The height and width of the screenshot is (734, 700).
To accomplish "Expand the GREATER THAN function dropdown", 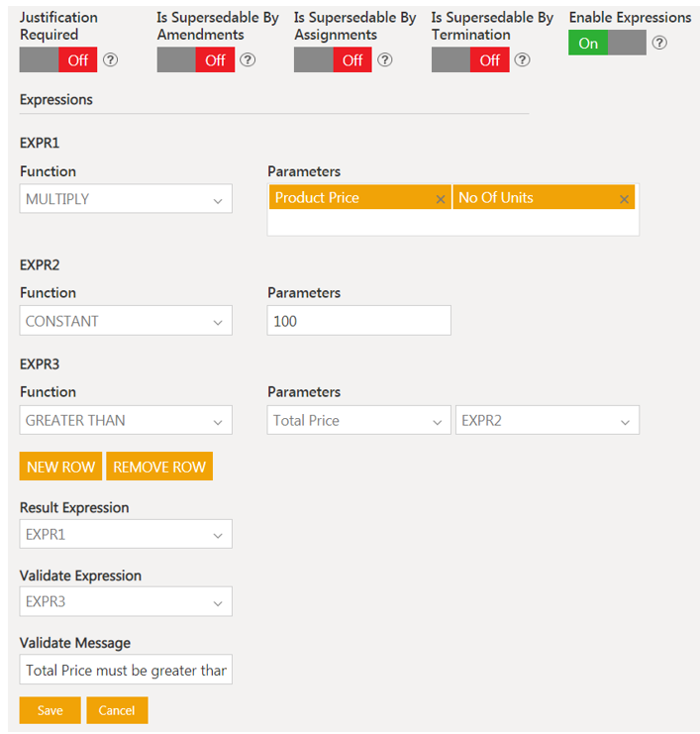I will point(126,420).
